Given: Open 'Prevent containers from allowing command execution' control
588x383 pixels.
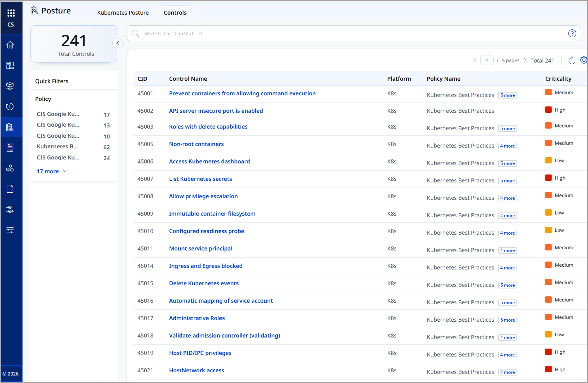Looking at the screenshot, I should [242, 93].
